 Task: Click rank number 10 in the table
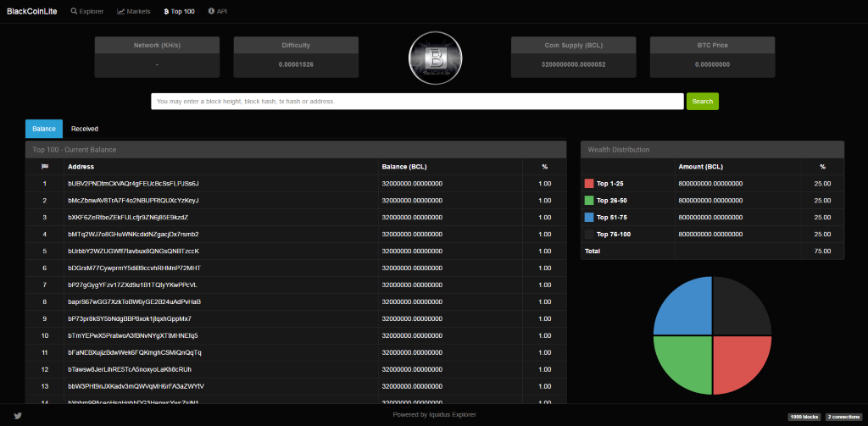click(45, 336)
